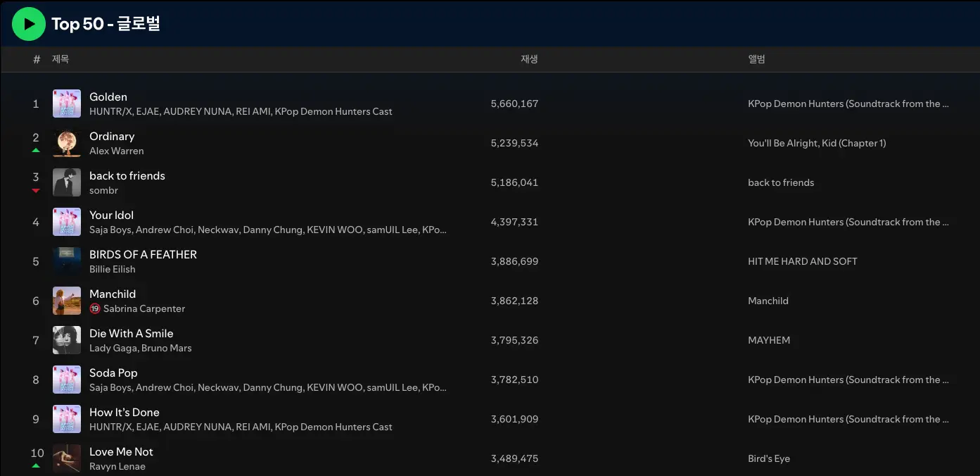The width and height of the screenshot is (980, 476).
Task: Open the MAYHEM album link
Action: point(769,340)
